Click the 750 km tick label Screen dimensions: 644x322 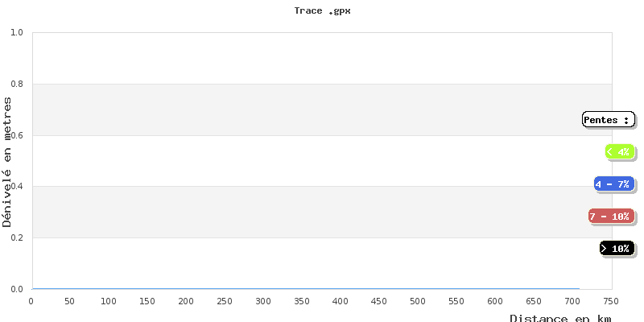[611, 301]
